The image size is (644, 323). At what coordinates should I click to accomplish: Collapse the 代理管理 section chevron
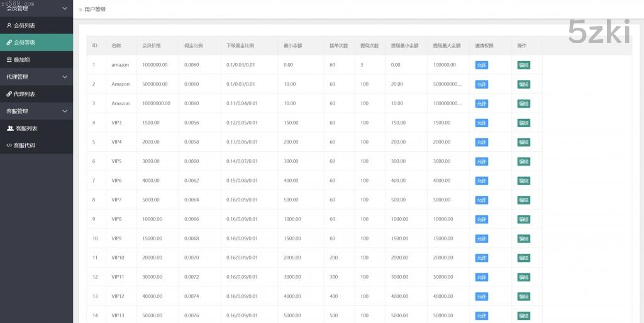[65, 77]
